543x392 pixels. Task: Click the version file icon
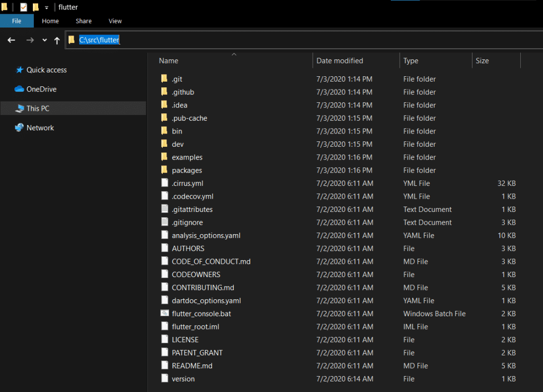(x=164, y=379)
